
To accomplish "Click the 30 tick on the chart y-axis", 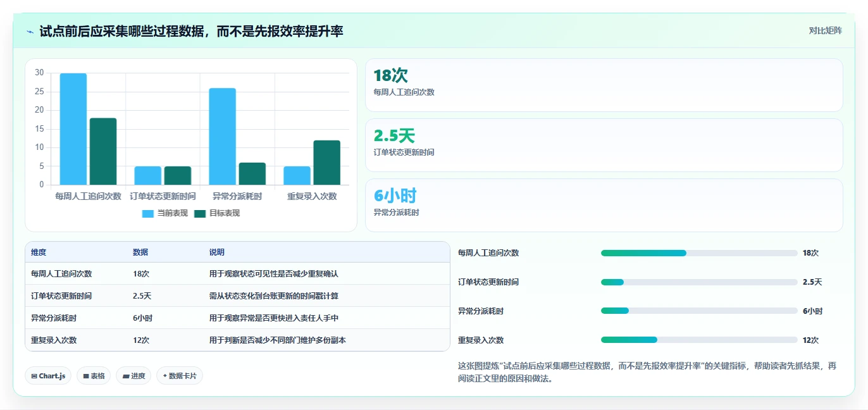I will (39, 73).
